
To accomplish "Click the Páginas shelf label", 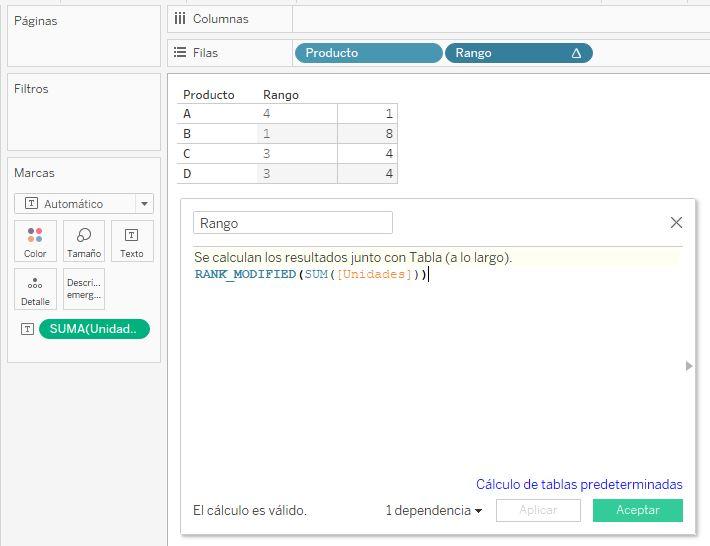I will (x=35, y=21).
